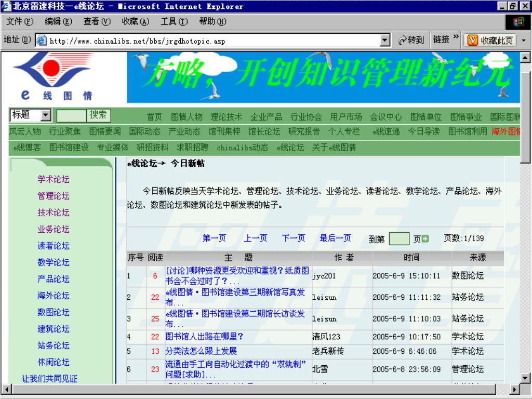The image size is (532, 399).
Task: Open the 求职招聘 navigation link
Action: click(192, 148)
